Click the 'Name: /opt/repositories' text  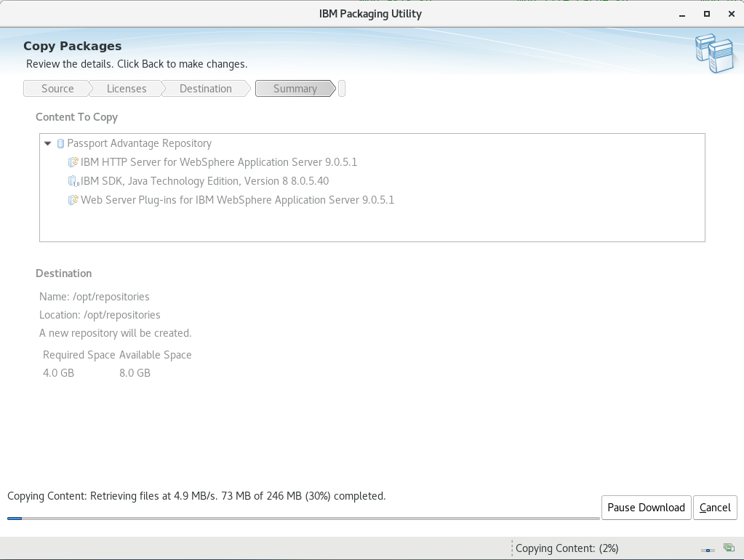coord(95,297)
